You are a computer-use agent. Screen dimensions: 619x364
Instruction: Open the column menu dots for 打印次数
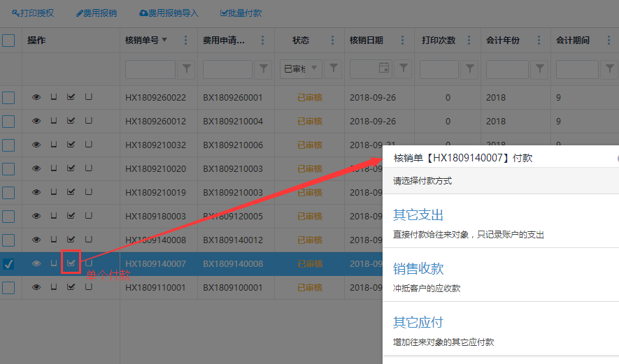click(469, 41)
